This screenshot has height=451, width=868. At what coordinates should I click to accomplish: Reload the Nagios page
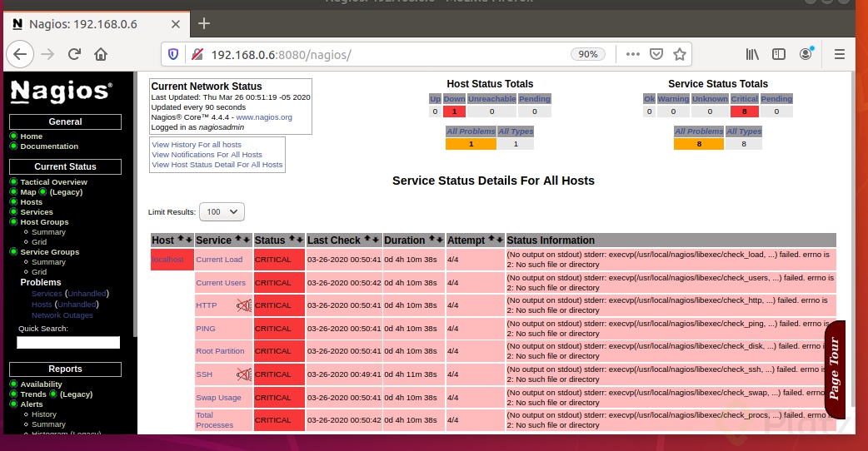[x=74, y=54]
